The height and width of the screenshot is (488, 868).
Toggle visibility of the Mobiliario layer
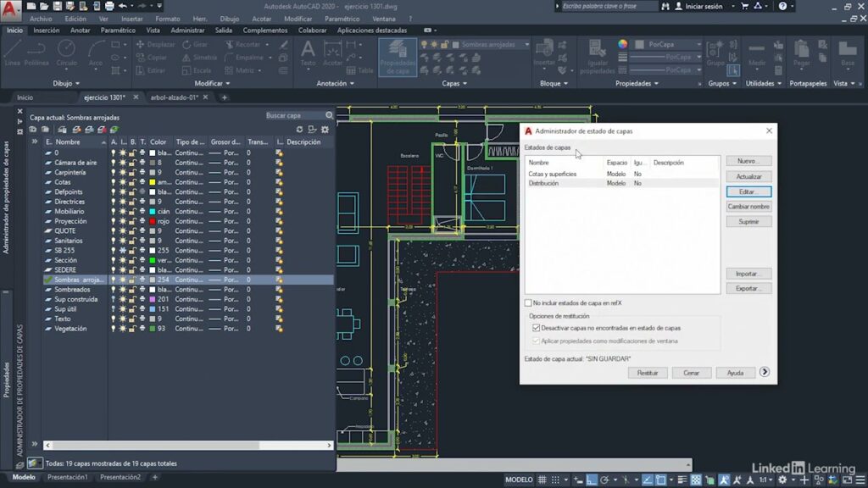114,212
